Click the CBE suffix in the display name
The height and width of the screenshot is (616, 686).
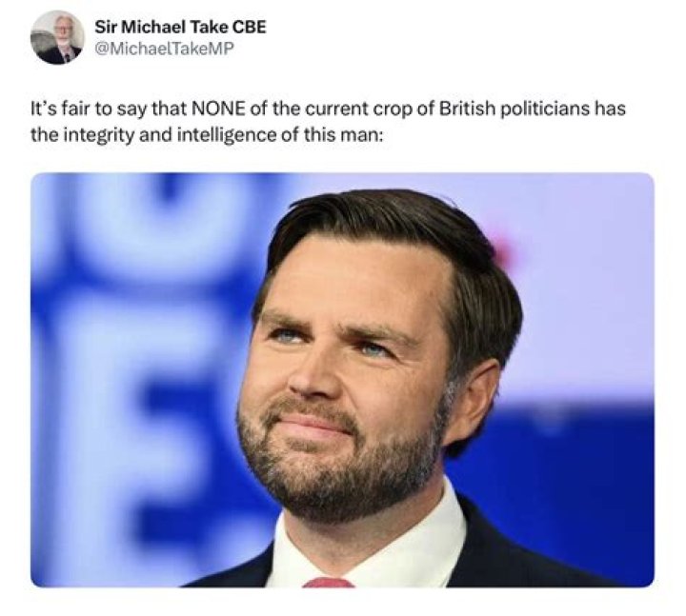248,26
